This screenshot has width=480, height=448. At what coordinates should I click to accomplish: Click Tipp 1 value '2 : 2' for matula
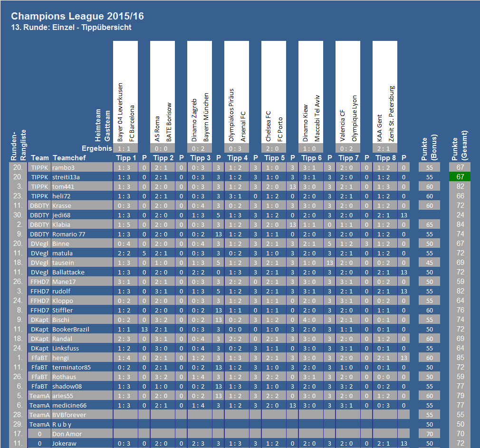(125, 253)
